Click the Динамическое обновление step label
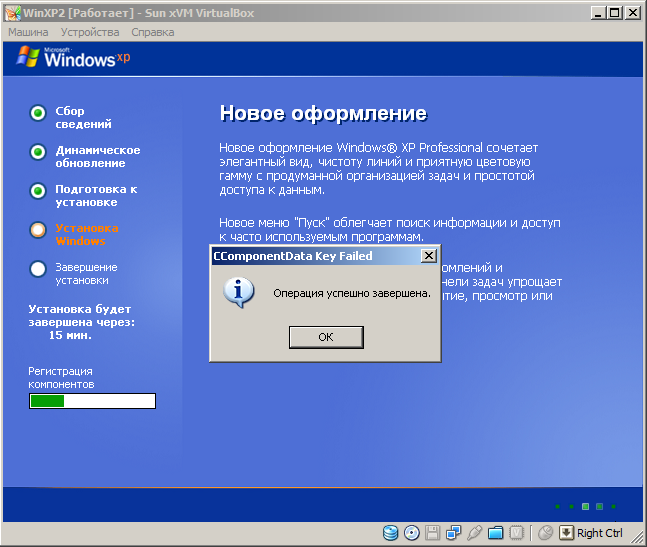 click(x=98, y=156)
